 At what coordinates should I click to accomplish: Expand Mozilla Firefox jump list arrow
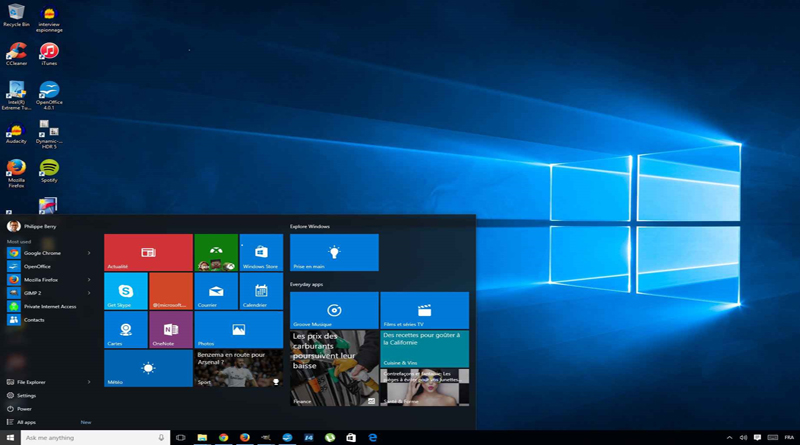[89, 280]
